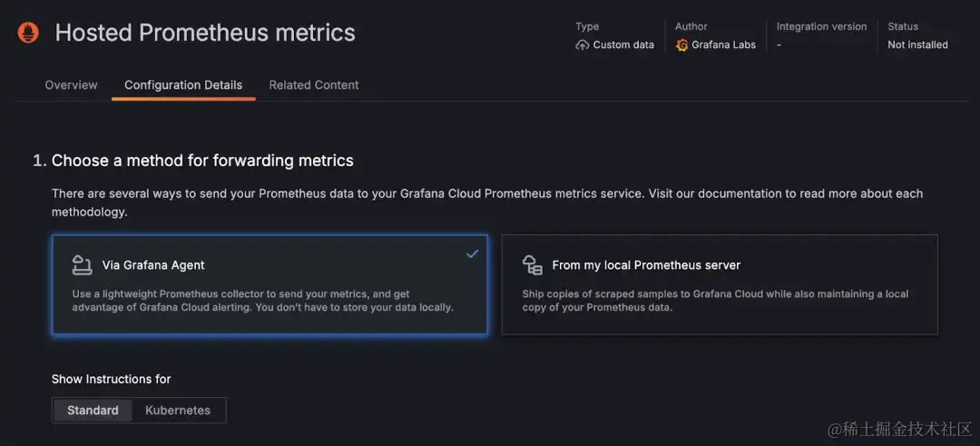
Task: Choose From my local Prometheus server card
Action: point(720,284)
